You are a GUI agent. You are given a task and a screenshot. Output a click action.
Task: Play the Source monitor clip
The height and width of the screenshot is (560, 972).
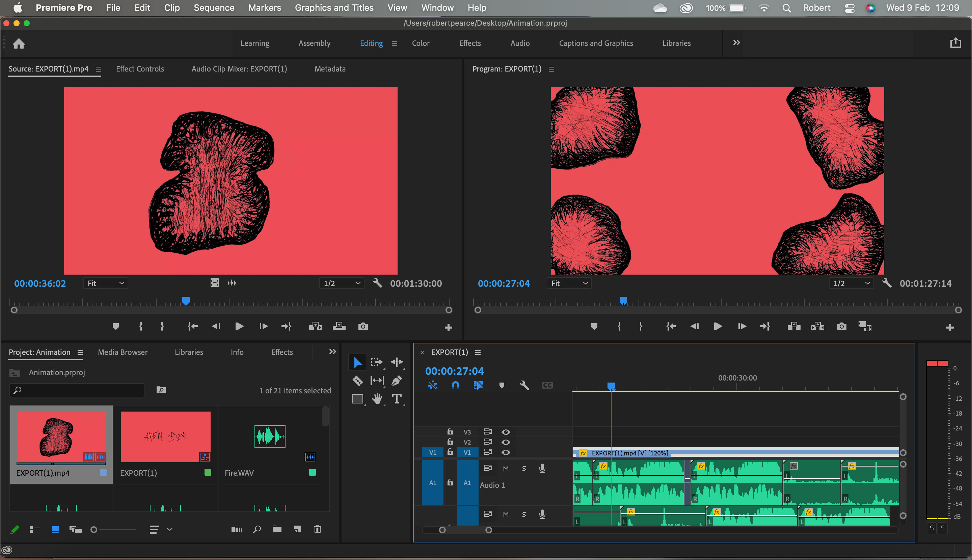click(x=239, y=327)
